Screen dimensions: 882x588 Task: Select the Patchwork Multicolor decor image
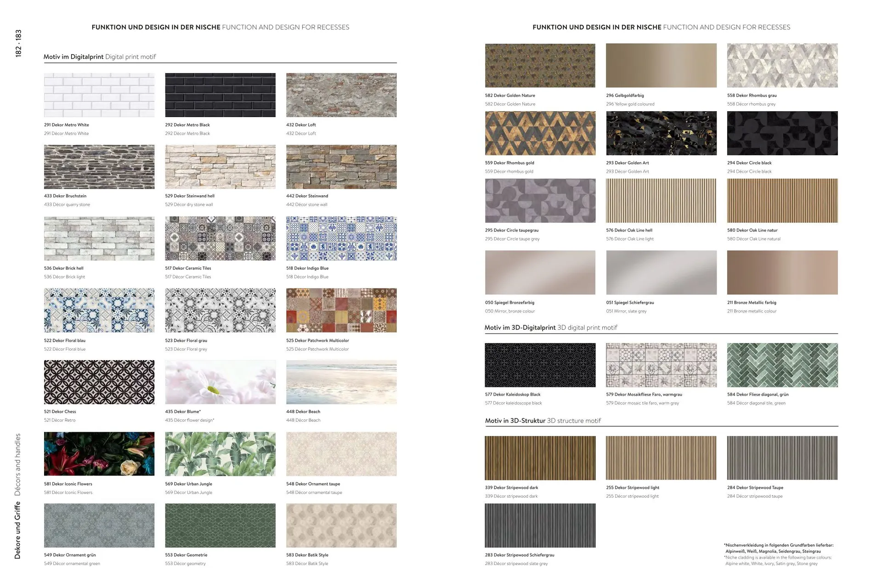point(341,310)
